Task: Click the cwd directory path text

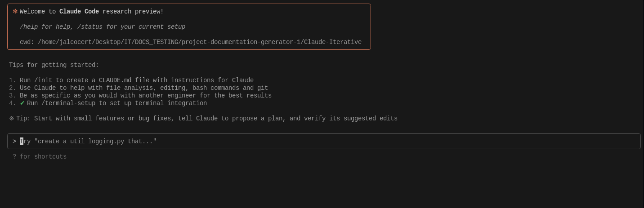Action: [200, 42]
